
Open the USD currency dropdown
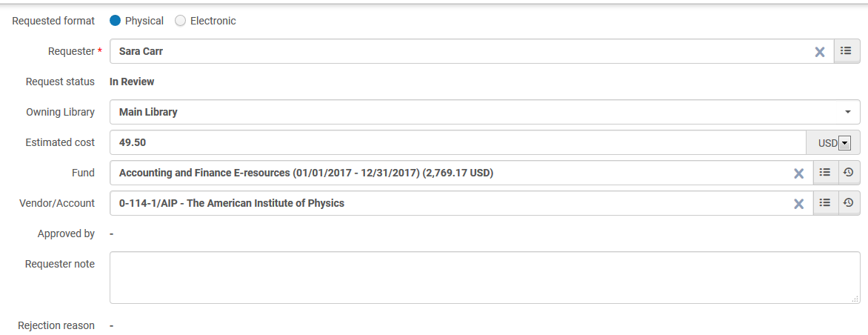(x=844, y=143)
